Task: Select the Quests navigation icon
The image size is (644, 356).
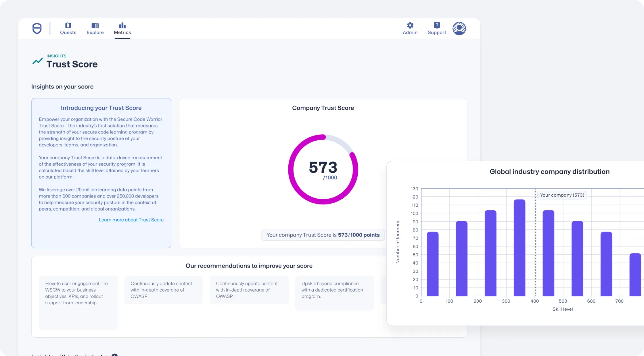Action: click(68, 25)
